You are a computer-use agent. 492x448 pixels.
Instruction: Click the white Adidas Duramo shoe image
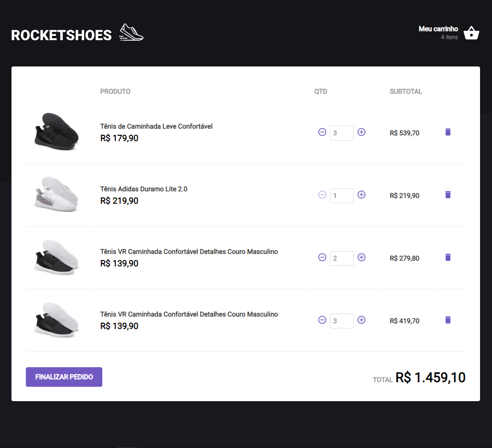click(x=56, y=195)
